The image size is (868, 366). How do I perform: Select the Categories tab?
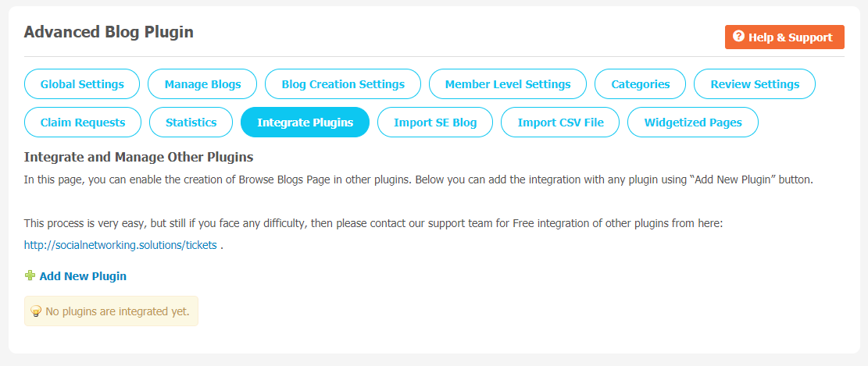point(641,84)
